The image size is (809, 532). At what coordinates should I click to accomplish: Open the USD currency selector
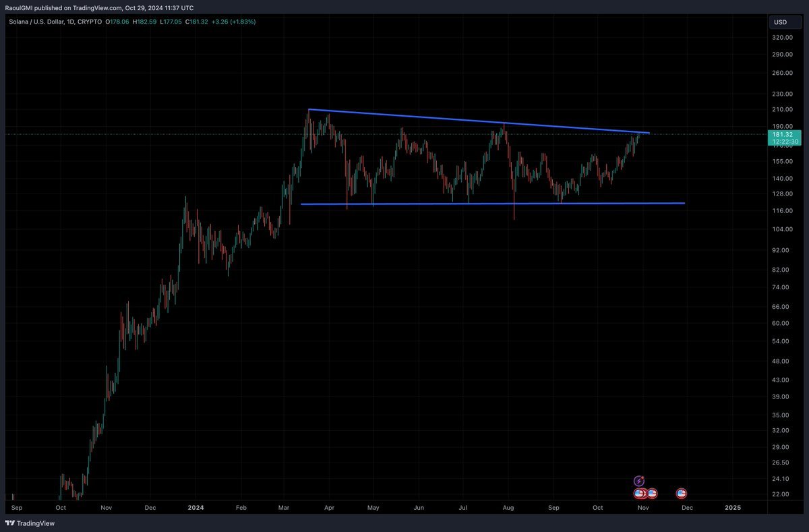click(x=781, y=22)
